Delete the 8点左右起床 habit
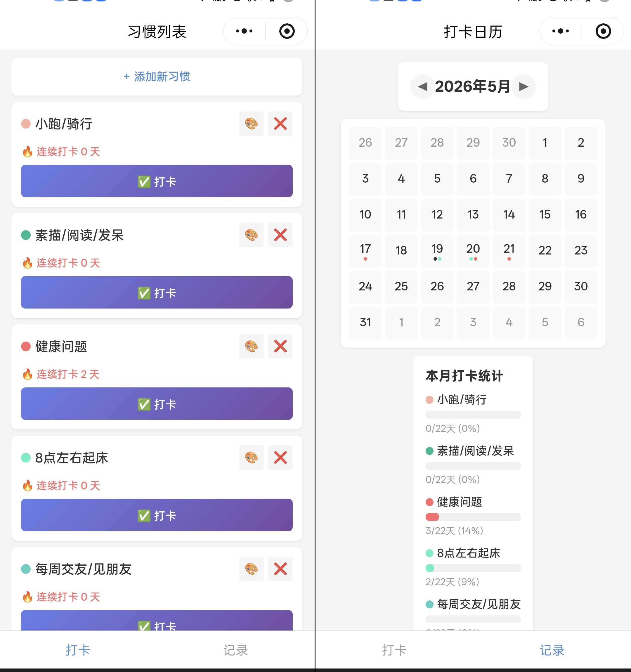The height and width of the screenshot is (672, 631). (x=280, y=458)
